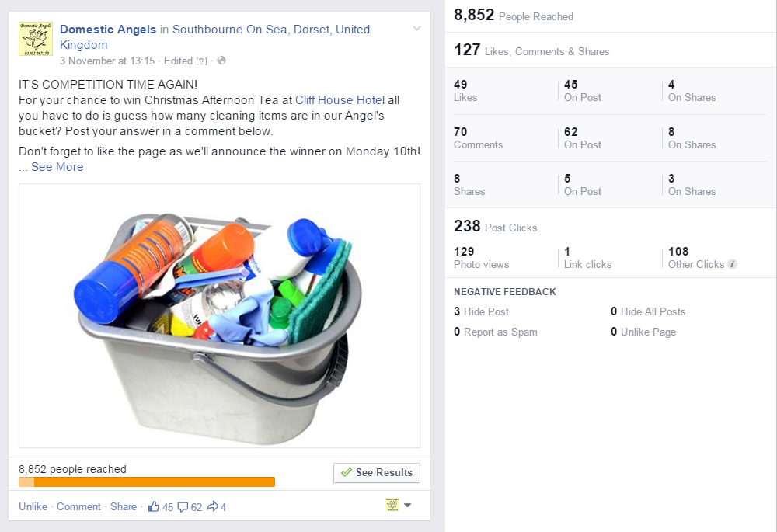
Task: Open the post-as identity dropdown arrow
Action: (x=407, y=505)
